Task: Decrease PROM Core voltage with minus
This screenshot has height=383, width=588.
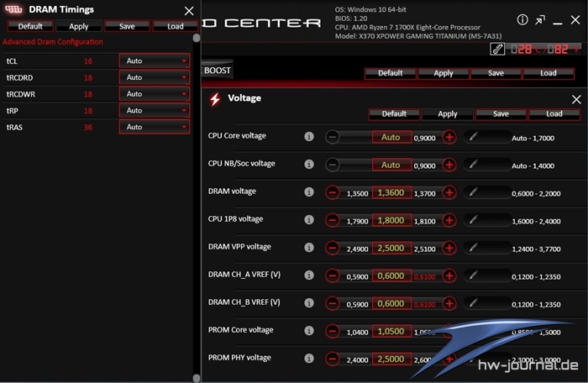Action: tap(333, 332)
